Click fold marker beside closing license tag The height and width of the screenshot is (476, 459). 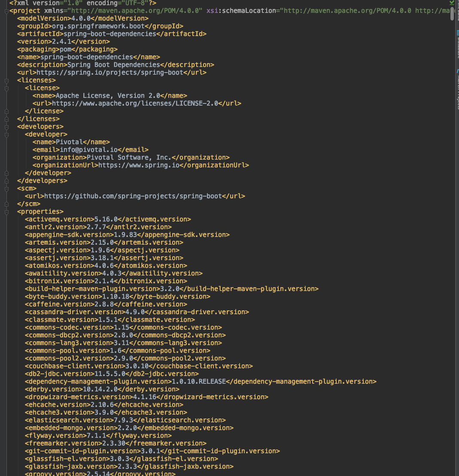(6, 112)
